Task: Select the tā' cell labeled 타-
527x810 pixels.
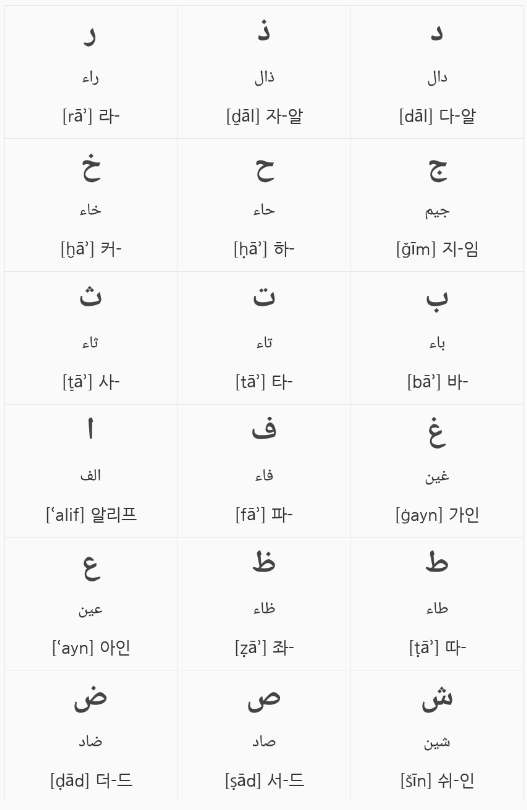Action: pyautogui.click(x=264, y=338)
